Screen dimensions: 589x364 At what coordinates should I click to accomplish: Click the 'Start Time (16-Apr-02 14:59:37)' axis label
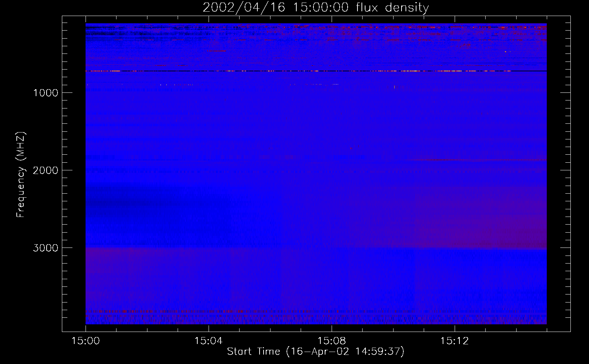click(316, 352)
